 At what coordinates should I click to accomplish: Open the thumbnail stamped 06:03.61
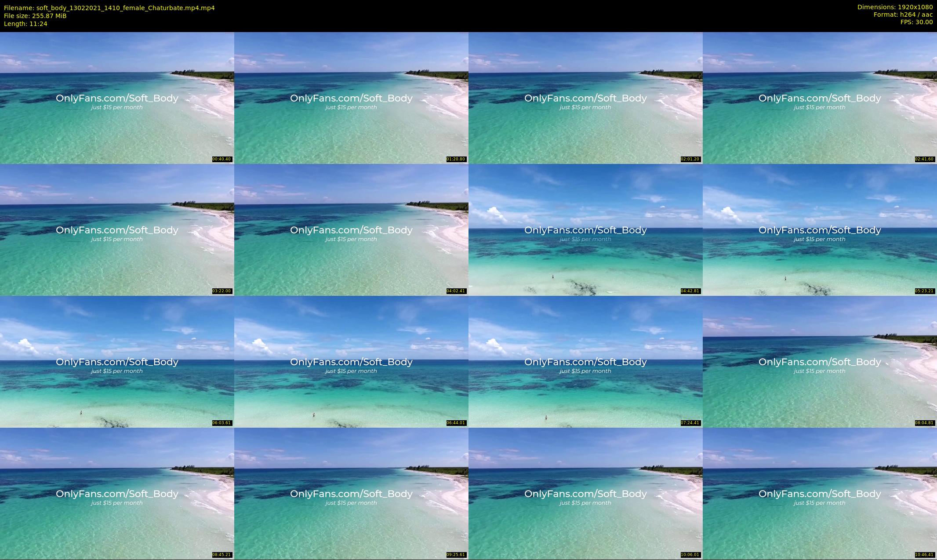[117, 362]
